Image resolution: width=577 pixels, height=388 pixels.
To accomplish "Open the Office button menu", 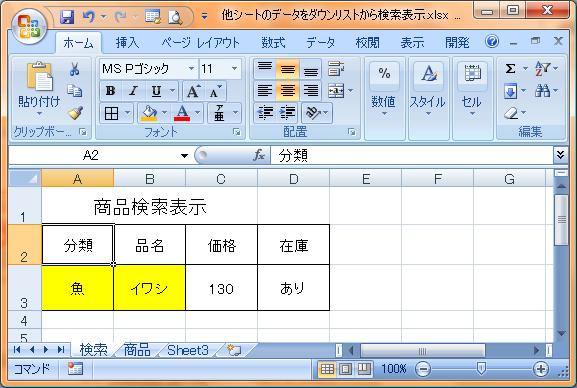I will click(29, 27).
